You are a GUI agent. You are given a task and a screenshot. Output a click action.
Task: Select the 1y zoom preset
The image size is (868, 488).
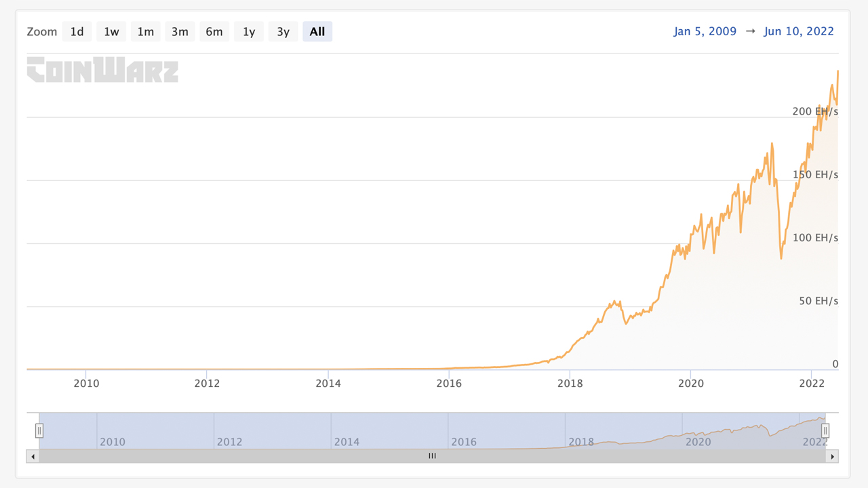pyautogui.click(x=249, y=31)
